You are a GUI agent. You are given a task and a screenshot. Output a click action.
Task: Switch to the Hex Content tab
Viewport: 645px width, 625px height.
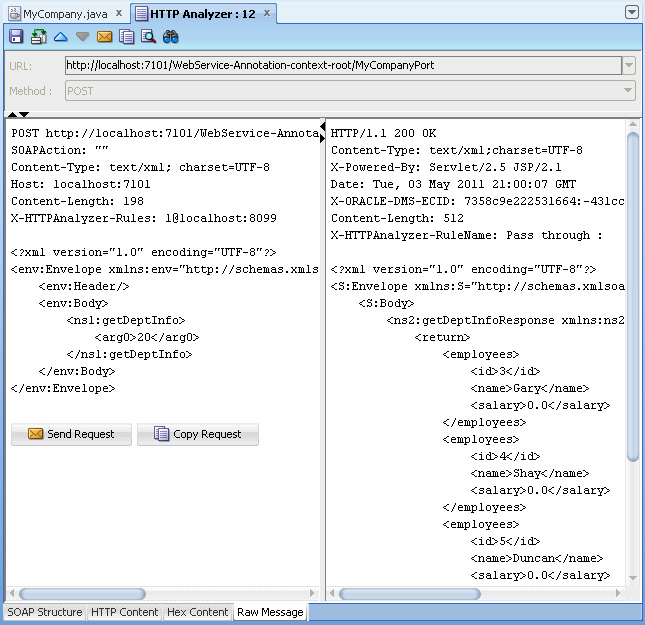pos(197,612)
